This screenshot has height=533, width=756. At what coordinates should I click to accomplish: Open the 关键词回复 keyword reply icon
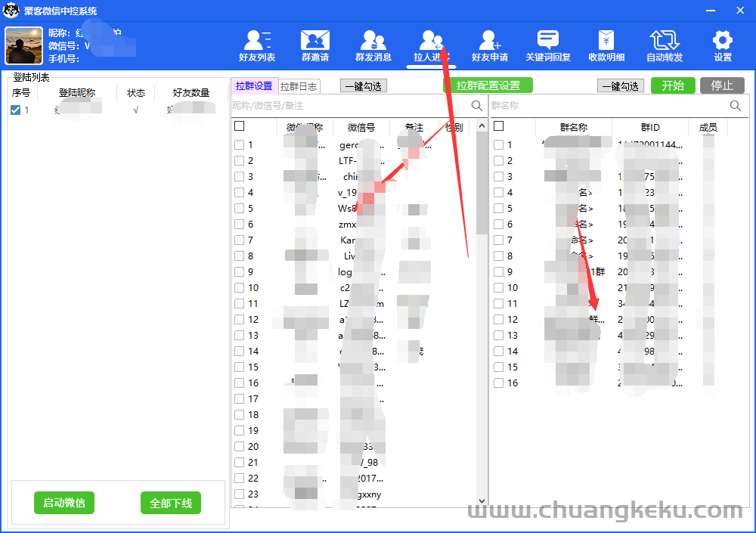click(547, 46)
